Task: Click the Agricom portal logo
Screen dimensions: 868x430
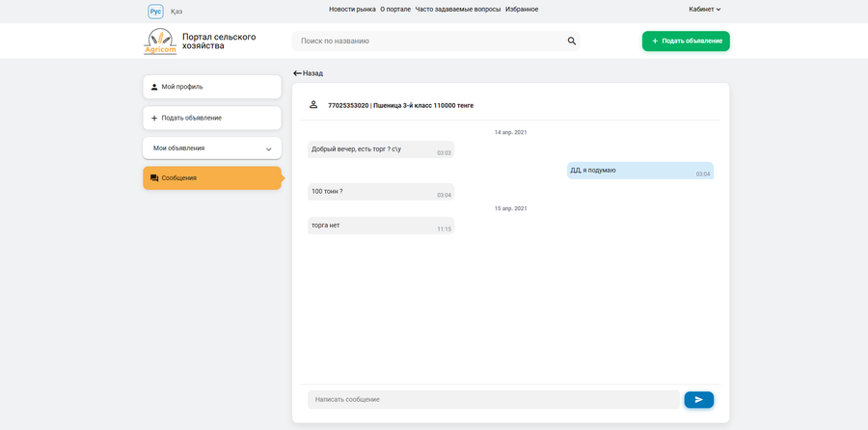Action: (x=160, y=41)
